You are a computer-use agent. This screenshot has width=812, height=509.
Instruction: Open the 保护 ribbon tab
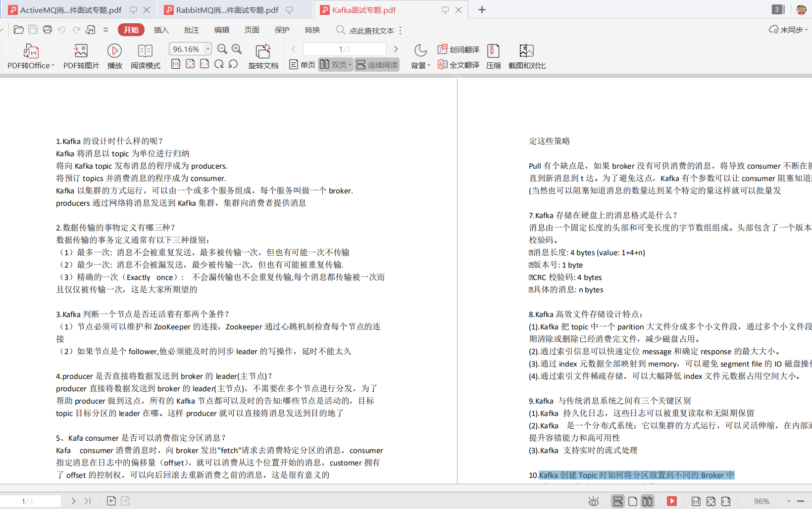point(282,30)
